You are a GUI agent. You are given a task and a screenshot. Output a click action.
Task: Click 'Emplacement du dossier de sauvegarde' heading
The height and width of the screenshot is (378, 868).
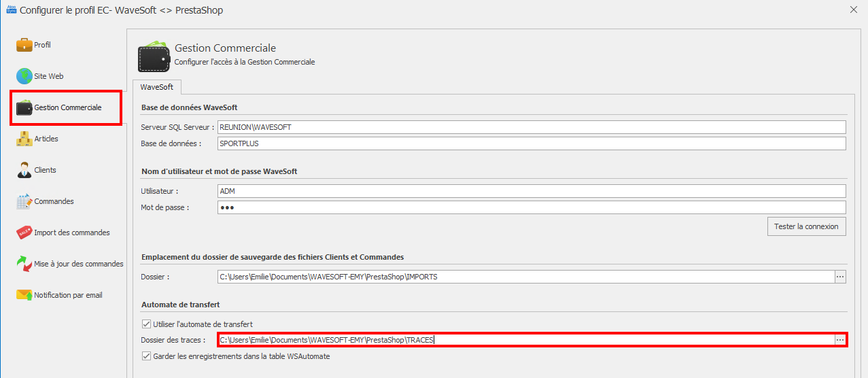point(273,257)
